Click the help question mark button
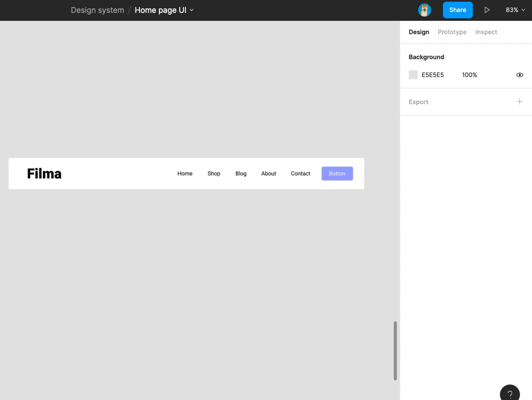 click(x=510, y=394)
